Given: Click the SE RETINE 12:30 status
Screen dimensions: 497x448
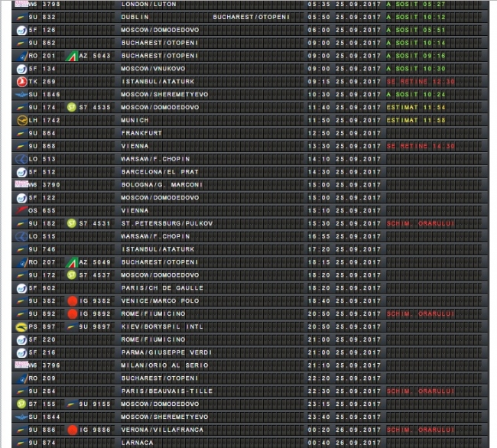Looking at the screenshot, I should (421, 82).
